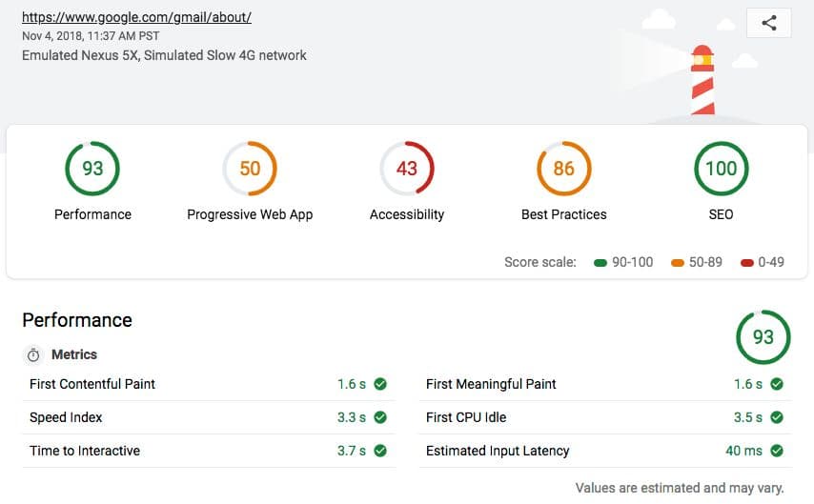Click the red 0-49 scale swatch
814x504 pixels.
(747, 263)
